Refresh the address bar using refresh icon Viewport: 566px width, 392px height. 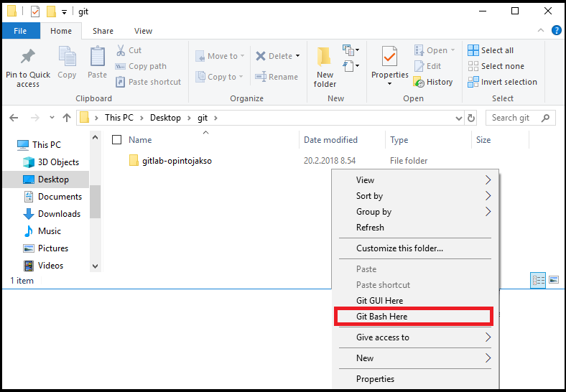[x=471, y=118]
